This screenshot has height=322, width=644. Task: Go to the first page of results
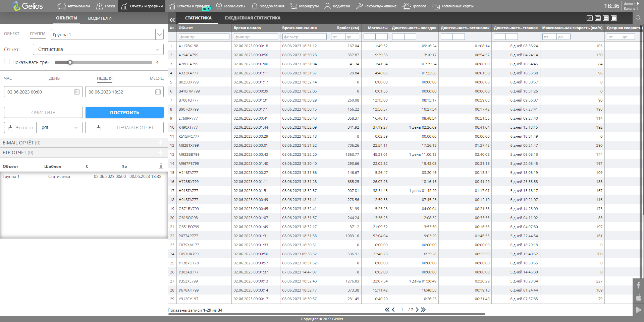pos(387,310)
